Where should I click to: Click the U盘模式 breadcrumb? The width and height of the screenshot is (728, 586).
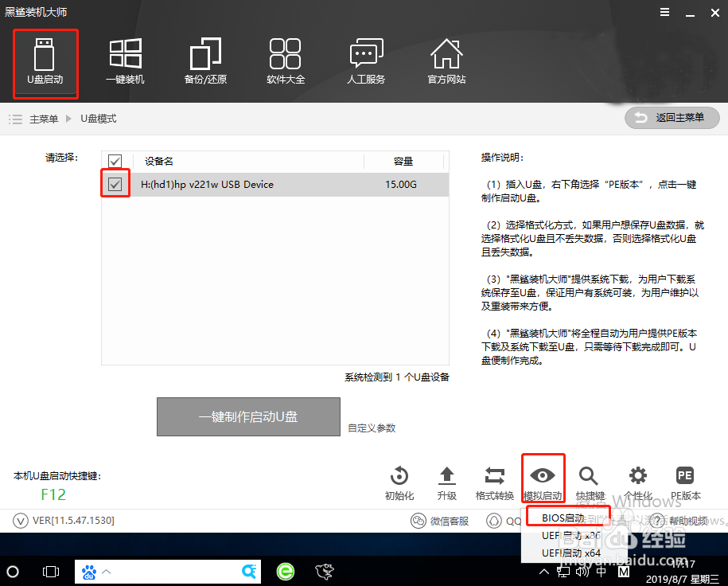[99, 119]
